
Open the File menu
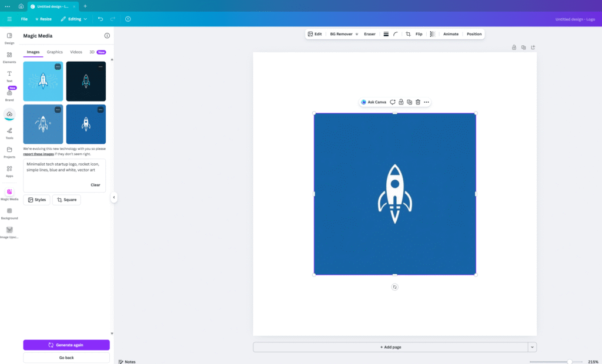pos(24,19)
